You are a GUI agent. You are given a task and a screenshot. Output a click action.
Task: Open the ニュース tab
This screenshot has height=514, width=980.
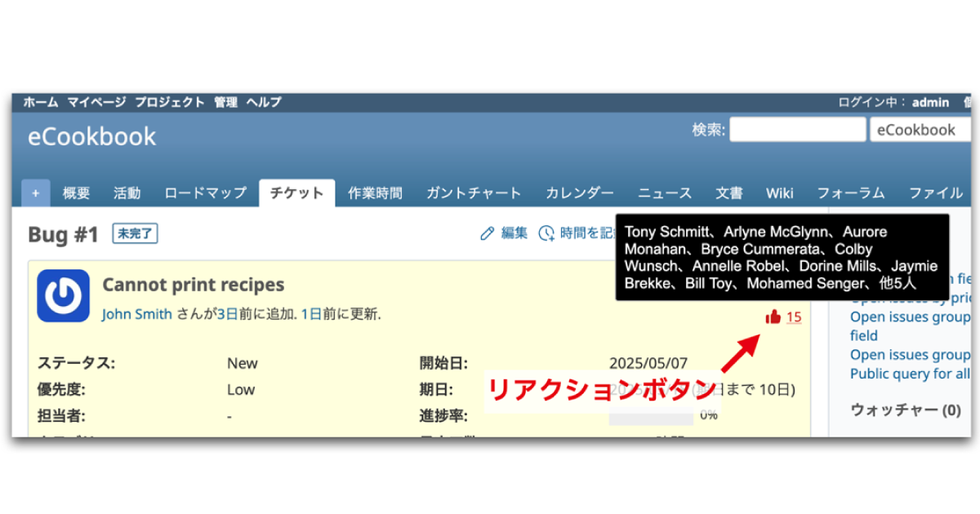(x=665, y=193)
